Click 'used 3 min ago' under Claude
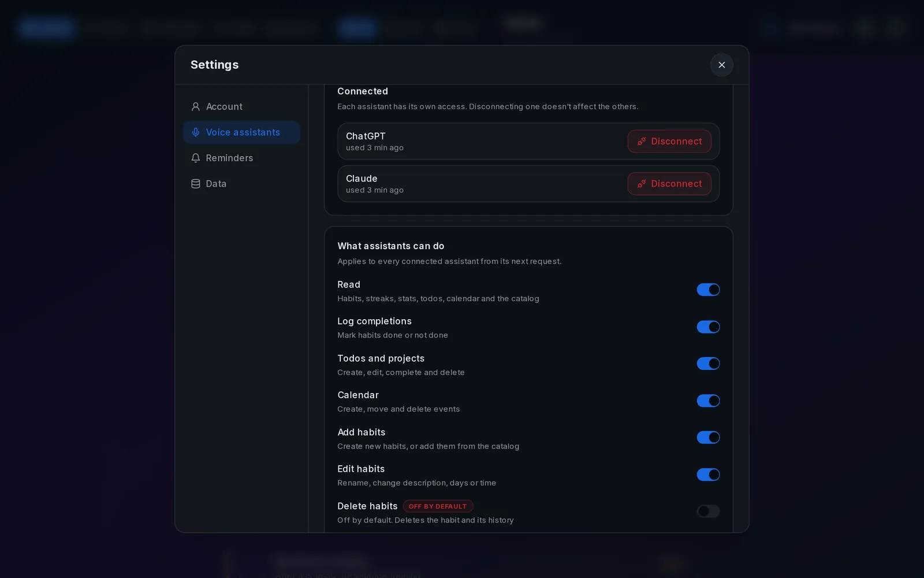The image size is (924, 578). pos(375,190)
